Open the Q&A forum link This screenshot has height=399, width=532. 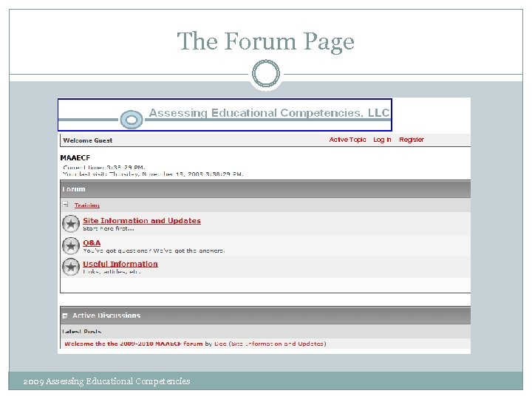point(92,243)
